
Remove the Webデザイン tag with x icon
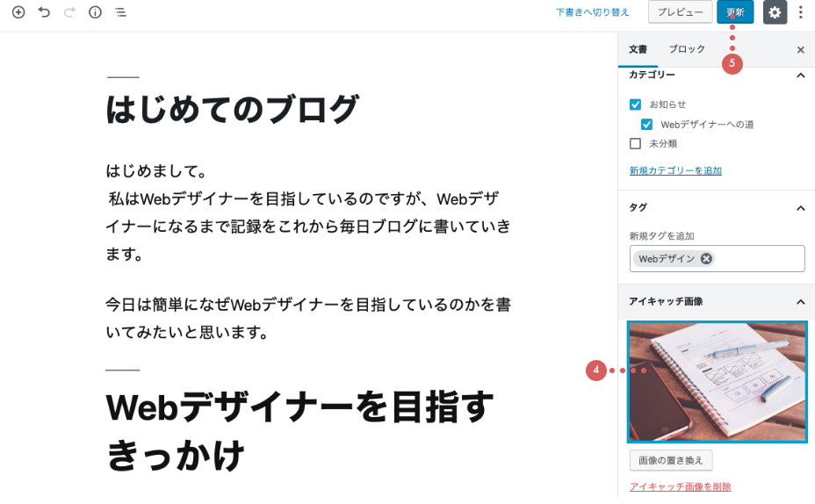pyautogui.click(x=706, y=258)
